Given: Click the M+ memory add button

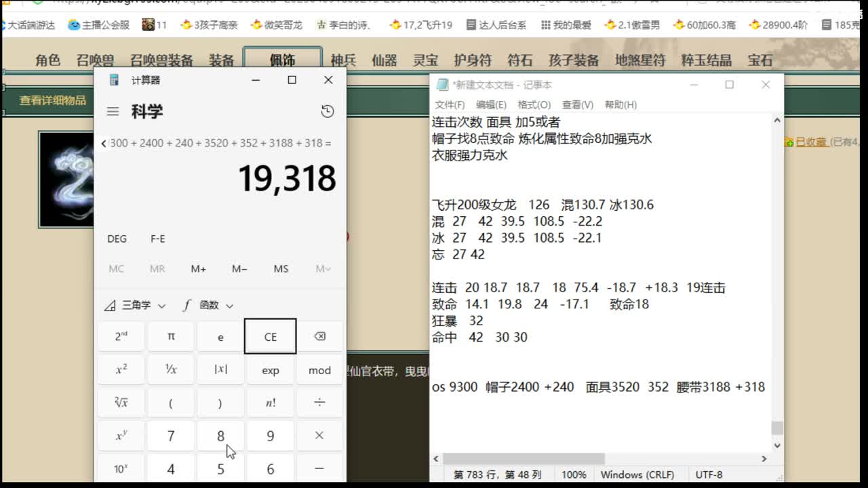Looking at the screenshot, I should (x=199, y=269).
